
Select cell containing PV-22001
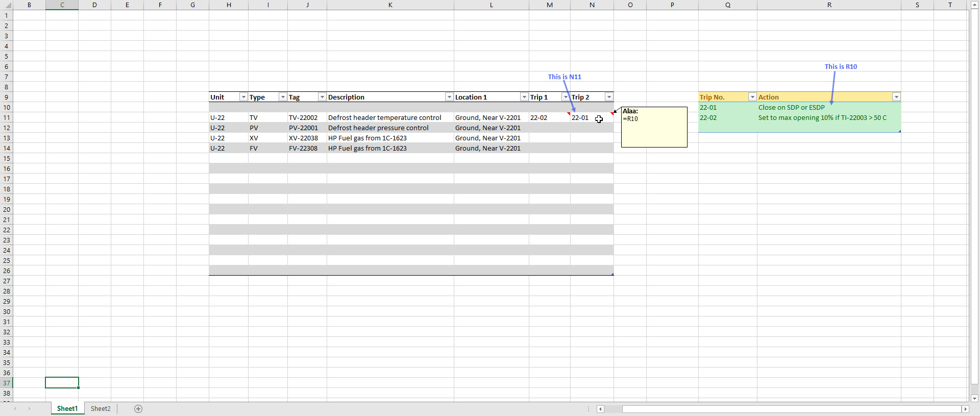(x=307, y=128)
